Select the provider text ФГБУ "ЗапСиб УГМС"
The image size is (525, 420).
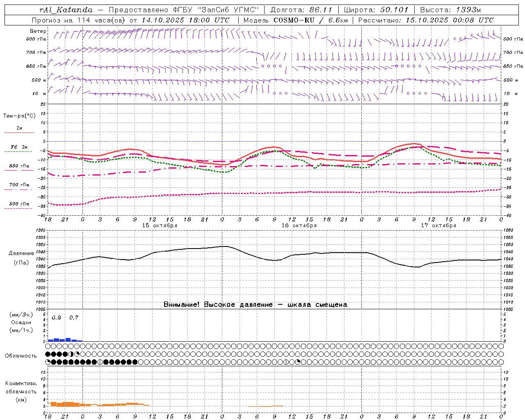[216, 10]
